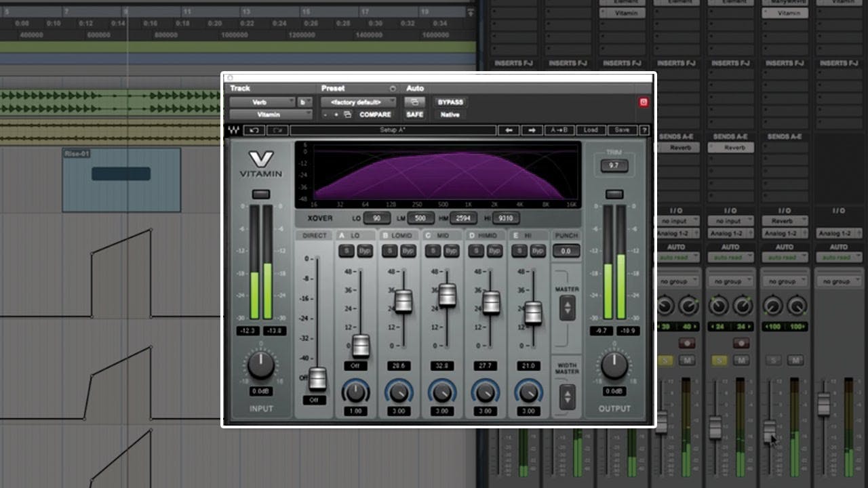The height and width of the screenshot is (488, 868).
Task: Open the Reverb input selector in mixer I/O
Action: pos(784,221)
